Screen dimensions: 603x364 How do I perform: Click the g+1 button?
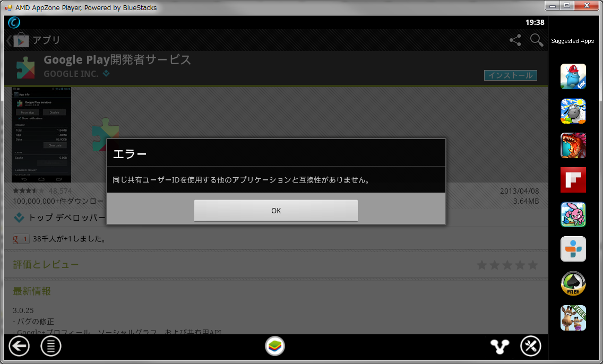[21, 239]
